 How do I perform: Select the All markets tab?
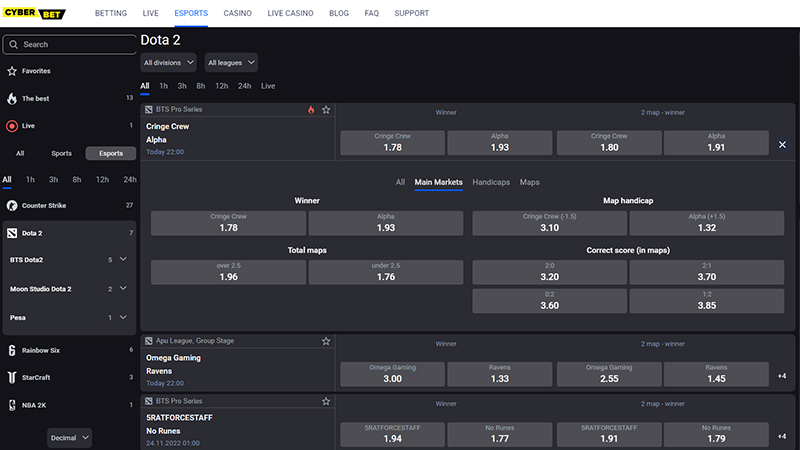pyautogui.click(x=400, y=182)
